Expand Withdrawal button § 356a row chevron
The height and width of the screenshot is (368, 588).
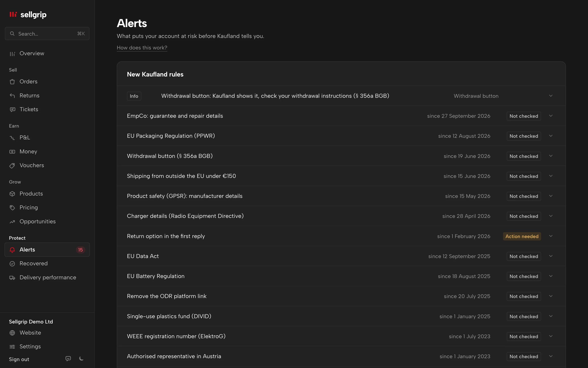[551, 156]
